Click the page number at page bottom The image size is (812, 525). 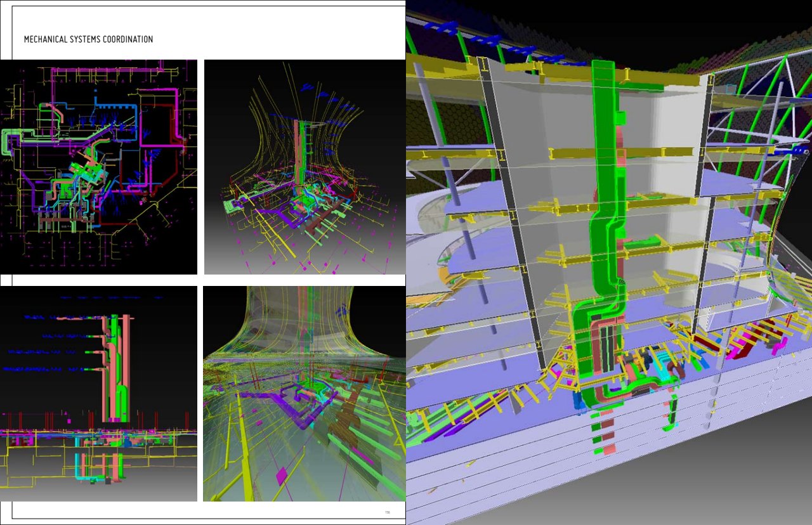(387, 512)
